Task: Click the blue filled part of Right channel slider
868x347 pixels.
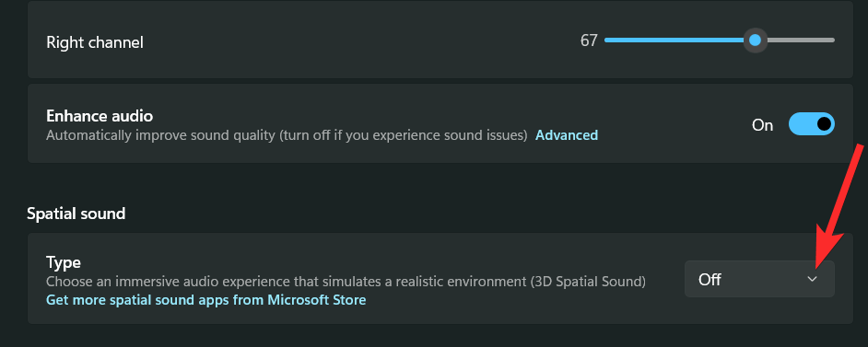Action: pyautogui.click(x=674, y=40)
